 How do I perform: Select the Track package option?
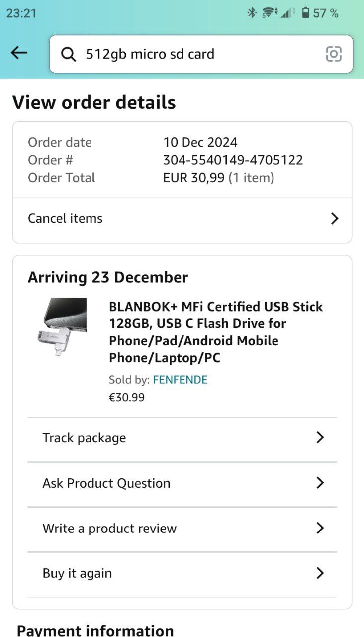point(84,438)
